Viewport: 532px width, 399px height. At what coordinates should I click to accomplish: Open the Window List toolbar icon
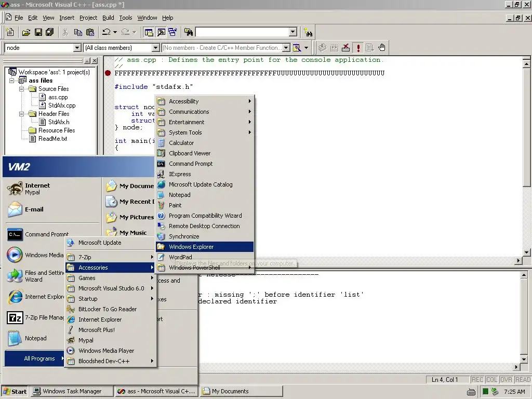point(172,32)
